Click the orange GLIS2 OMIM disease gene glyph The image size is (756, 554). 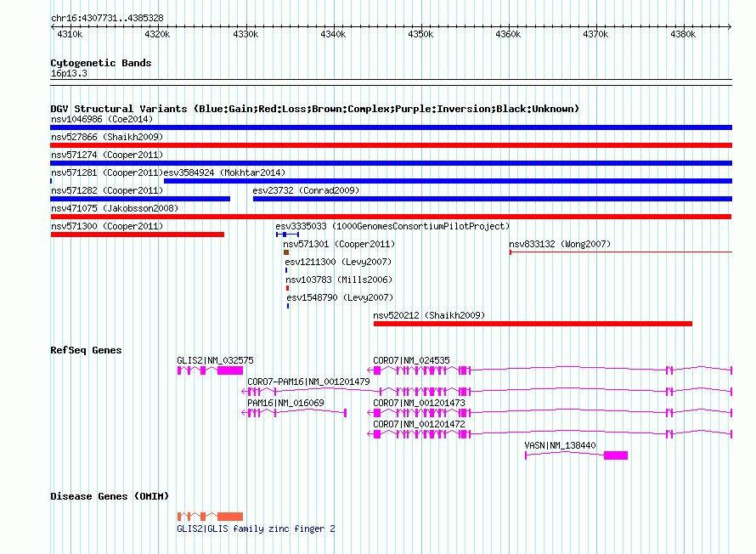click(210, 517)
